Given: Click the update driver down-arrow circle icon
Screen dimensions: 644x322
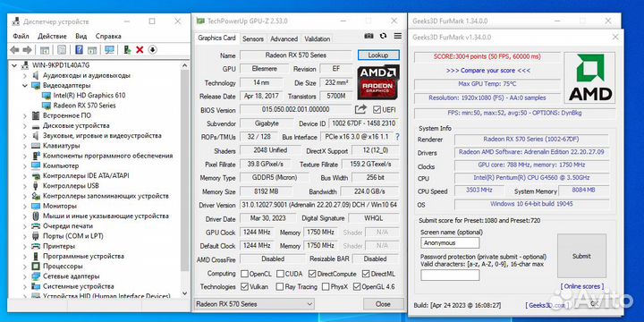Looking at the screenshot, I should (x=152, y=50).
